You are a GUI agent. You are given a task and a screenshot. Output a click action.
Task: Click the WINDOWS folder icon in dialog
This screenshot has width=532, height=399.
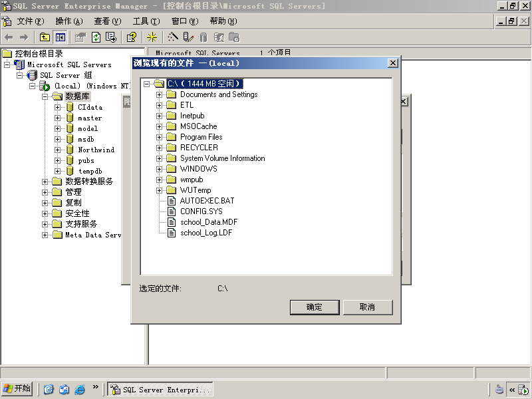click(172, 169)
